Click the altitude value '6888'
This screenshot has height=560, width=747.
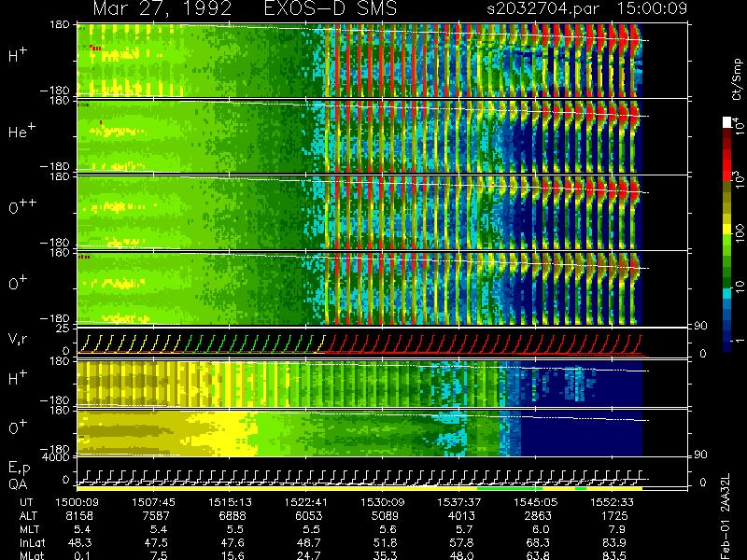[233, 516]
